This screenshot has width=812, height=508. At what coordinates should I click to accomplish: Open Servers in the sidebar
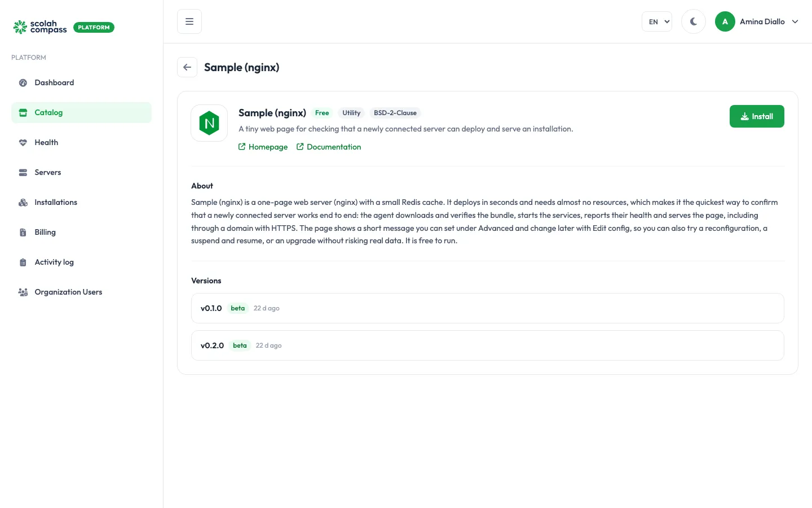(x=81, y=173)
